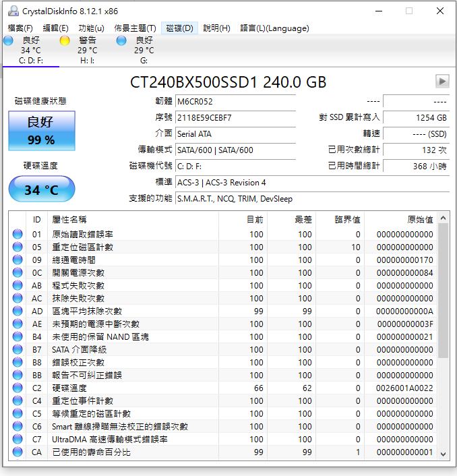Click status icon of row AD 區塊平均抹除次數
Viewport: 457px width, 476px height.
(18, 311)
